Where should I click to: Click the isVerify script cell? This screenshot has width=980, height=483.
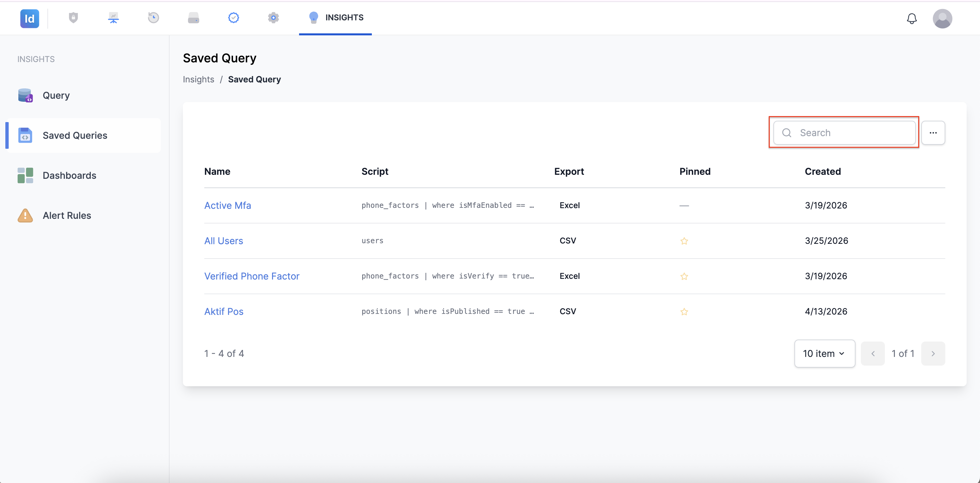[x=447, y=276]
